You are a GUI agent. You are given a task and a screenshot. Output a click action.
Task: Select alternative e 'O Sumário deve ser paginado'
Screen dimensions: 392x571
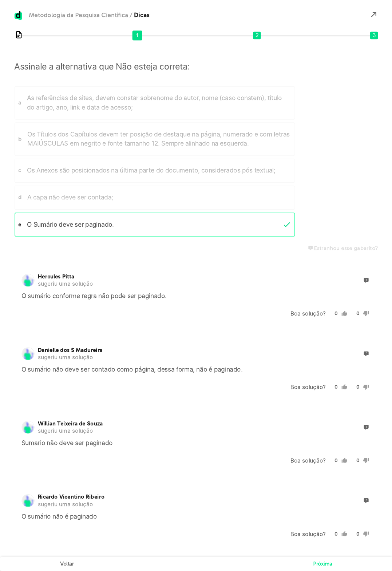[155, 225]
